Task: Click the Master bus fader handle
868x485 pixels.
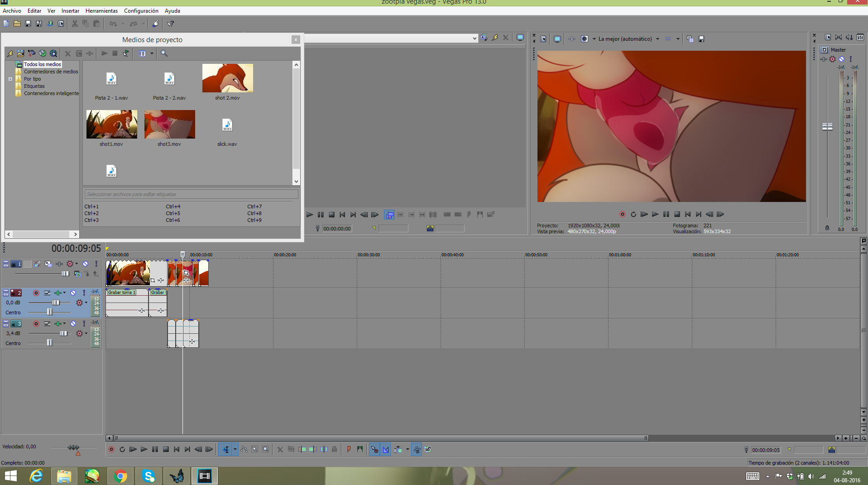Action: pyautogui.click(x=827, y=127)
